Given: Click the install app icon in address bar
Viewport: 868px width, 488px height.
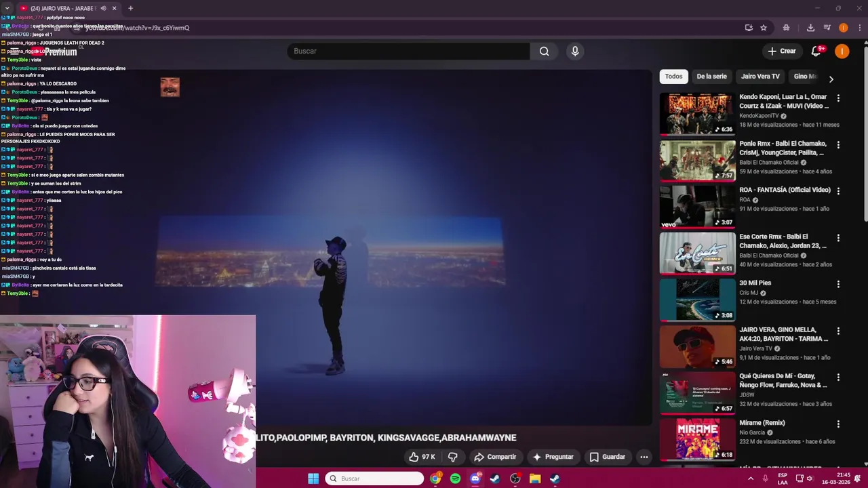Looking at the screenshot, I should point(749,28).
